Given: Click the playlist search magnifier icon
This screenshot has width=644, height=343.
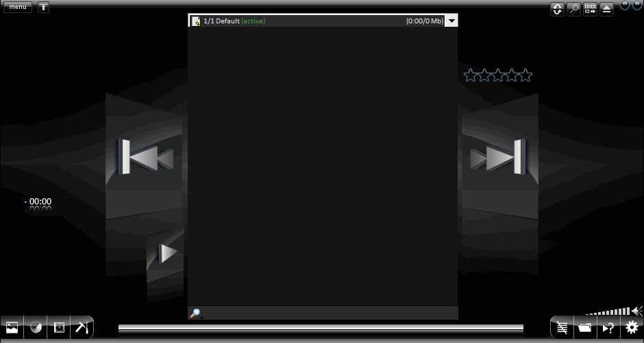Looking at the screenshot, I should tap(195, 314).
